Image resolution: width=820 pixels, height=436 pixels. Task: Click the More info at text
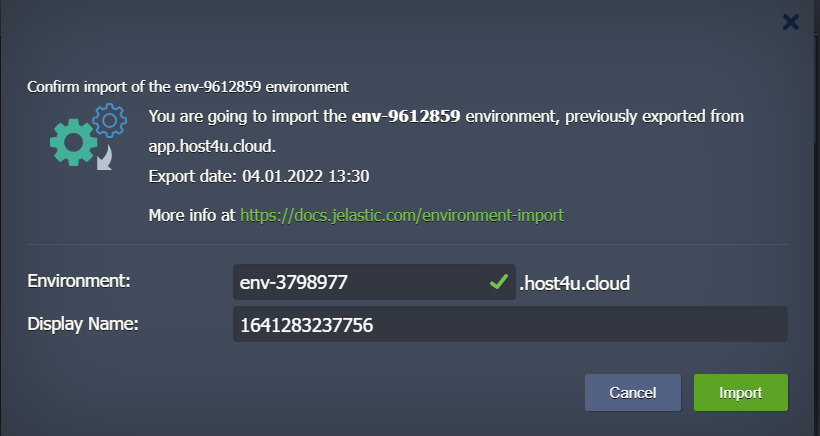(192, 215)
